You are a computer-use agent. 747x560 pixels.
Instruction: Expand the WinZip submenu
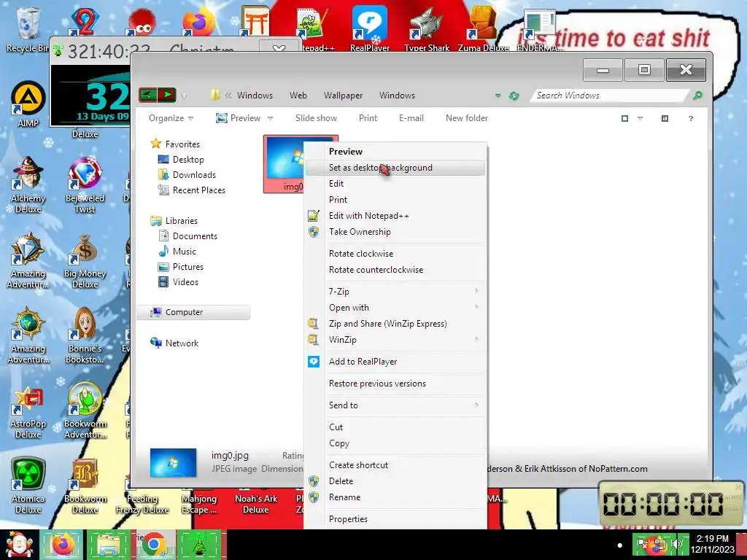point(395,340)
